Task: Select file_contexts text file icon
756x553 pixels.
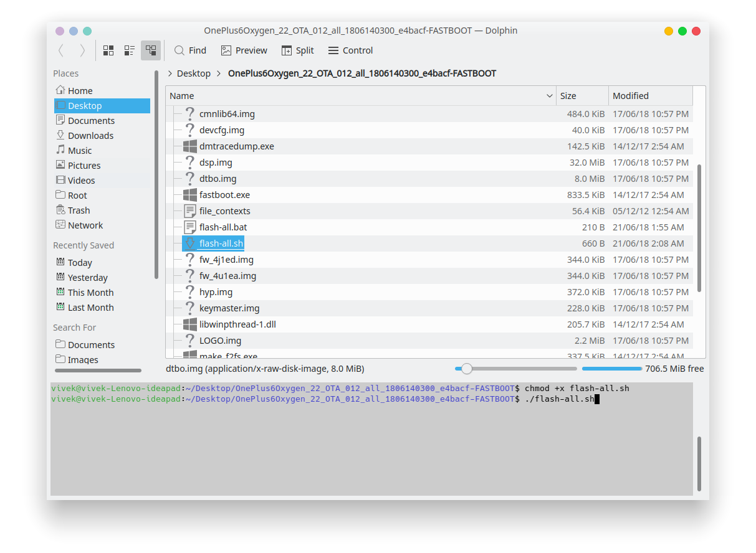Action: [x=190, y=211]
